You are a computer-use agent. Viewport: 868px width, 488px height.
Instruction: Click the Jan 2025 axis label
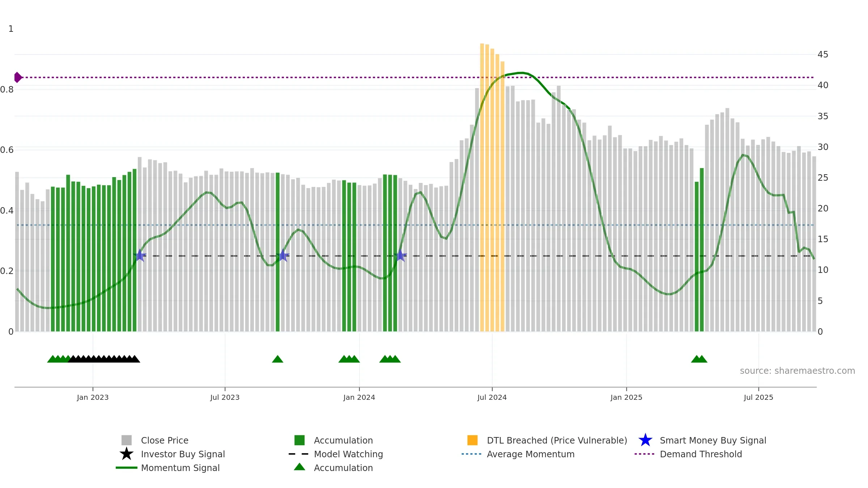click(x=626, y=398)
